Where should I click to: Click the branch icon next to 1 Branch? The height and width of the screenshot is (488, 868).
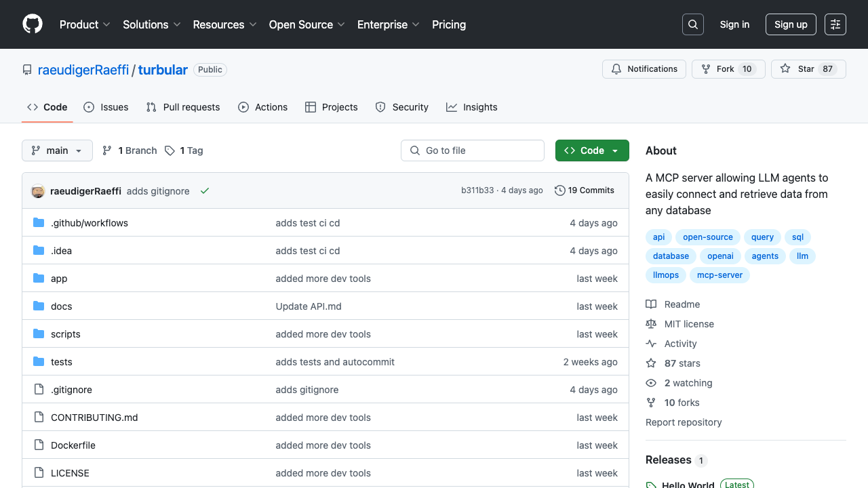107,150
